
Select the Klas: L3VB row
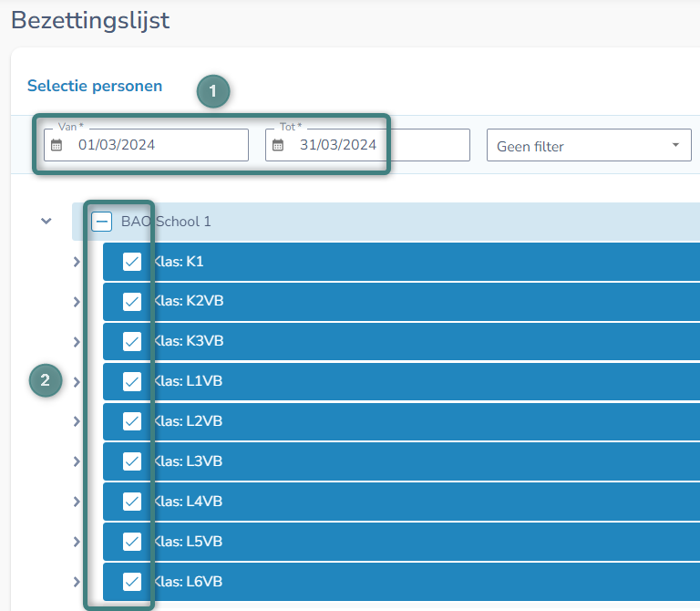[x=401, y=461]
